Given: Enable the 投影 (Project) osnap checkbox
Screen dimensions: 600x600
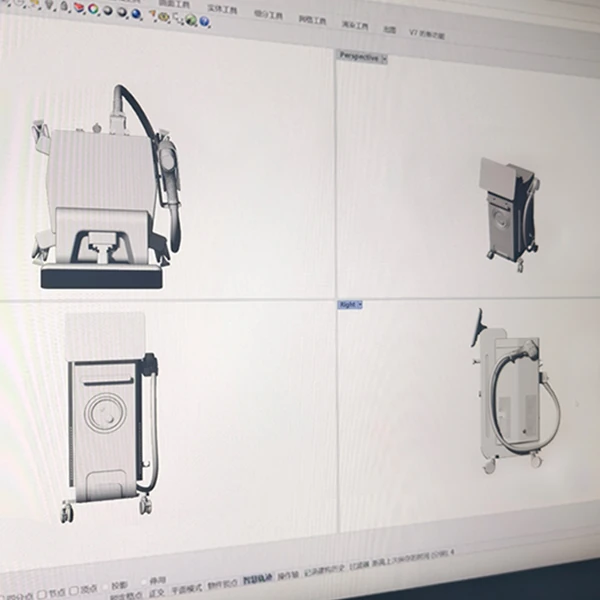Looking at the screenshot, I should [112, 585].
